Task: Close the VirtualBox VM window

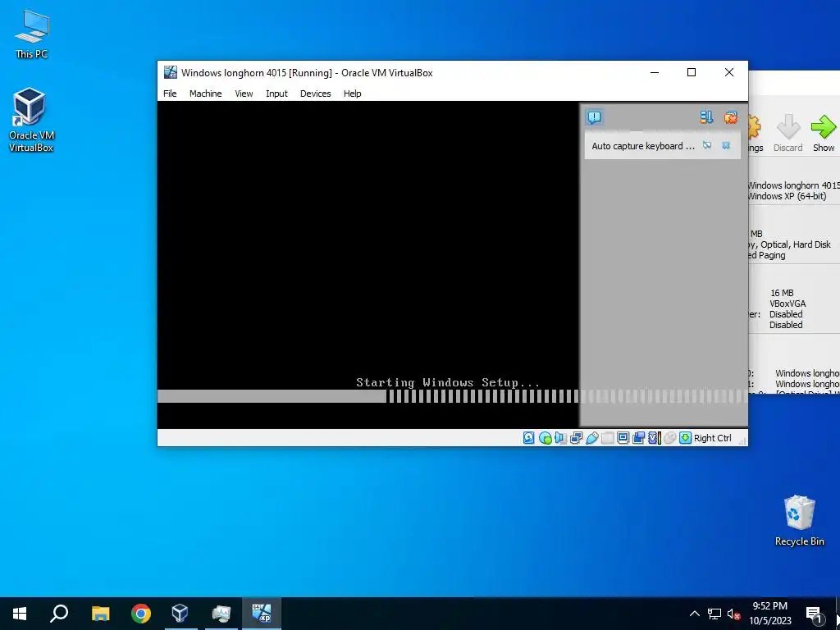Action: point(729,72)
